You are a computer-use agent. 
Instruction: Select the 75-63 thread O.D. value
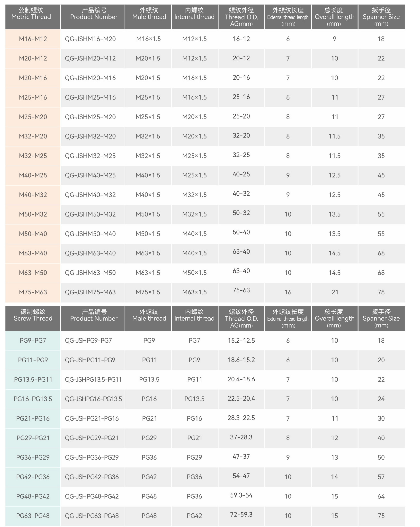point(241,290)
